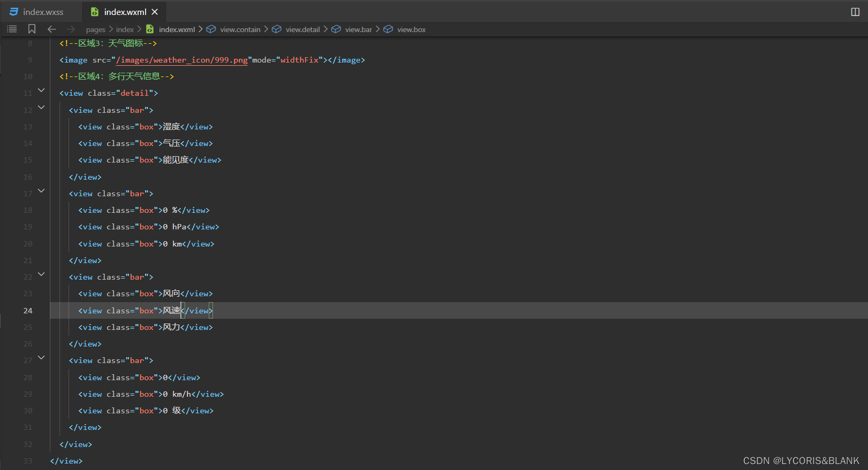Image resolution: width=868 pixels, height=470 pixels.
Task: Go back with the left arrow
Action: click(x=51, y=29)
